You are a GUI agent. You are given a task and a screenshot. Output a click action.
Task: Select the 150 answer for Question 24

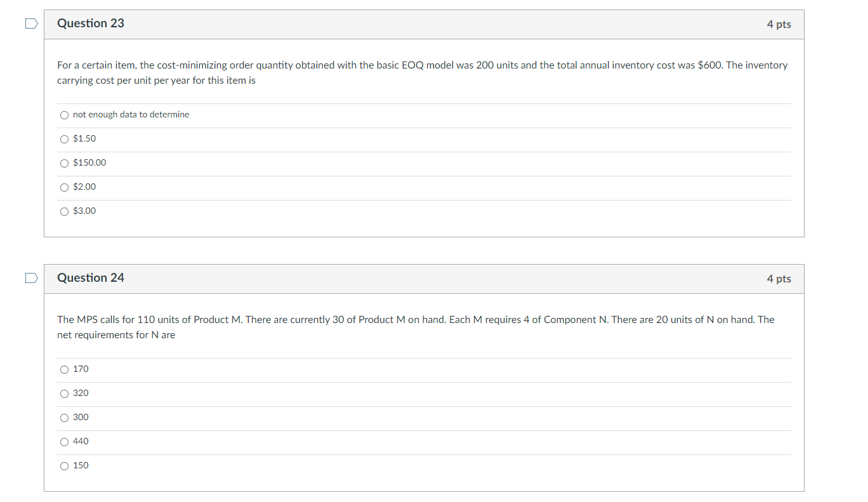pos(64,466)
